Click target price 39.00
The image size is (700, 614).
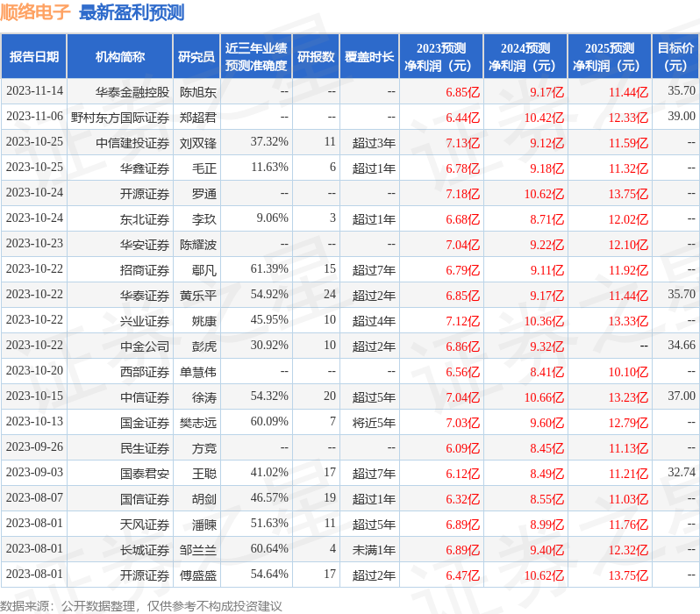click(x=682, y=116)
